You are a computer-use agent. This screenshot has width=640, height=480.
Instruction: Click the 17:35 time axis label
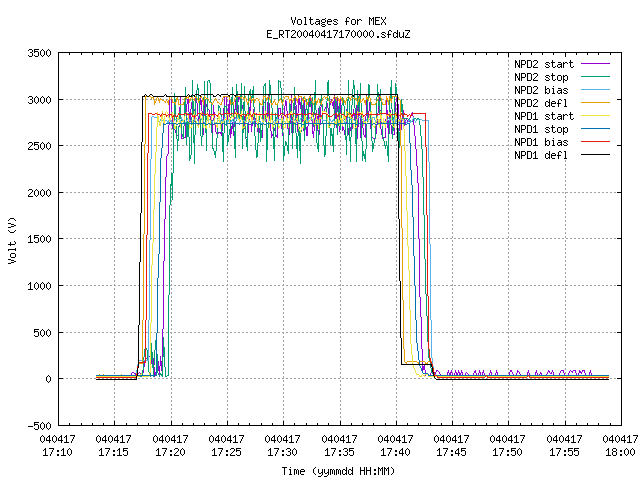[x=339, y=452]
